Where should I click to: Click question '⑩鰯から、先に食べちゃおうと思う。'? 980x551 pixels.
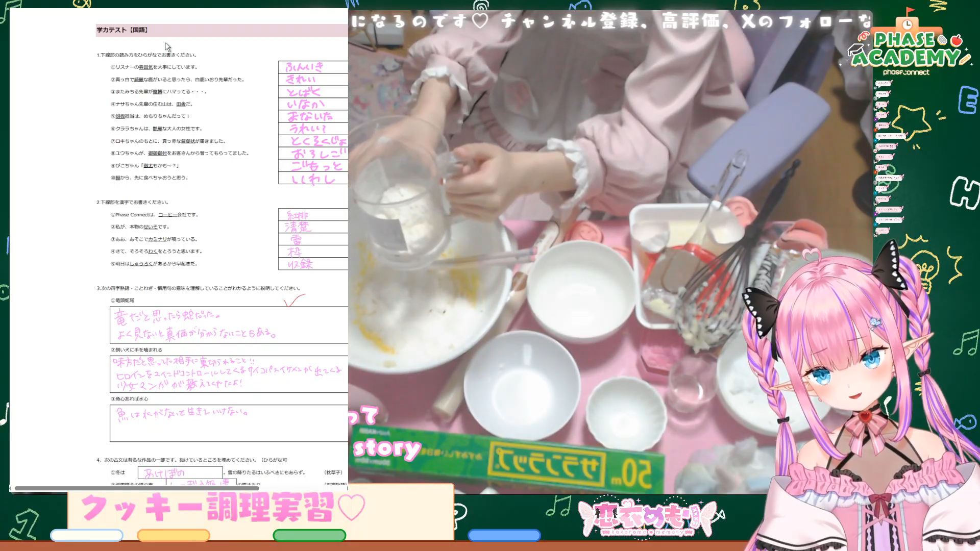[150, 178]
